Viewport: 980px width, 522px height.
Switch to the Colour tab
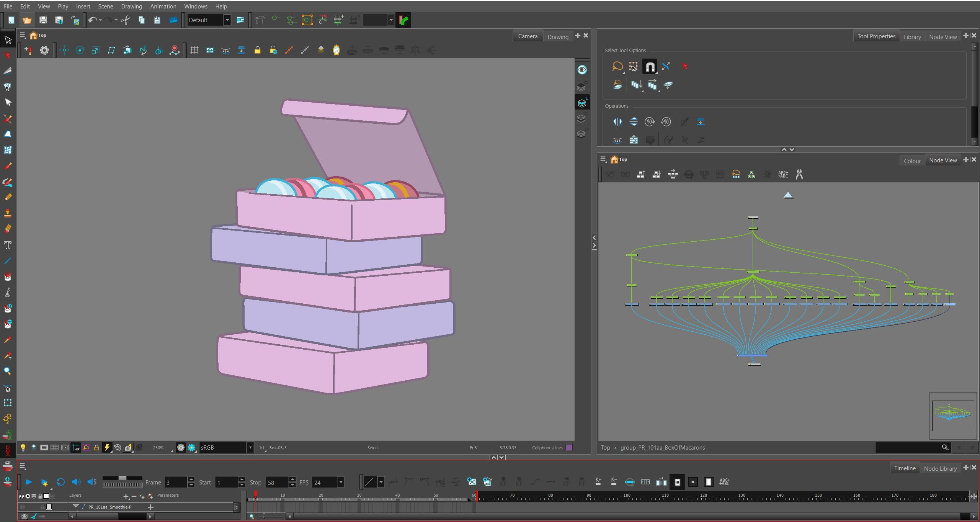point(912,161)
